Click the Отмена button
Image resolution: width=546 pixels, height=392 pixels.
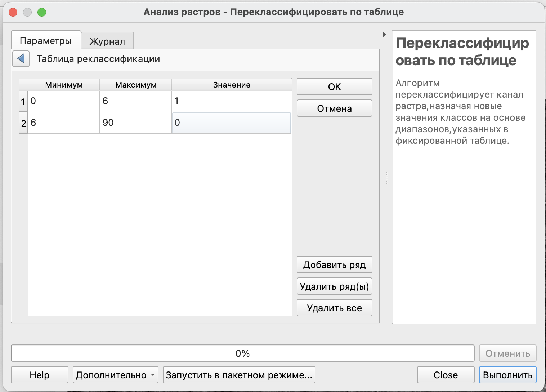point(334,108)
